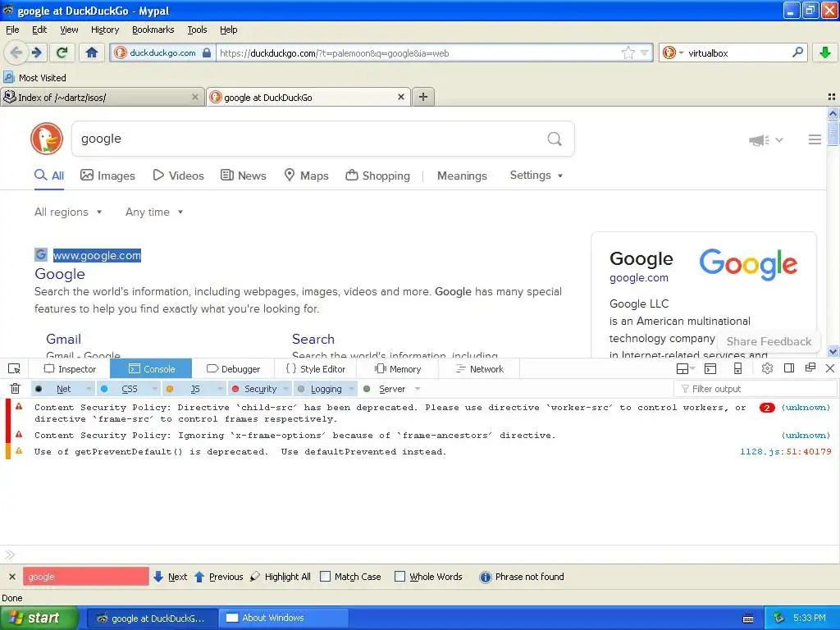
Task: Close the developer tools panel
Action: pyautogui.click(x=830, y=368)
